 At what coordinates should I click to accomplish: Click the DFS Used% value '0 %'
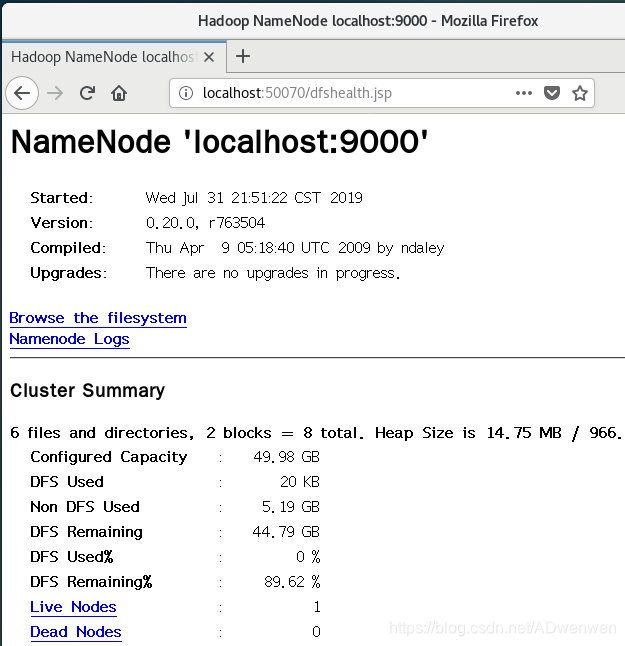308,557
